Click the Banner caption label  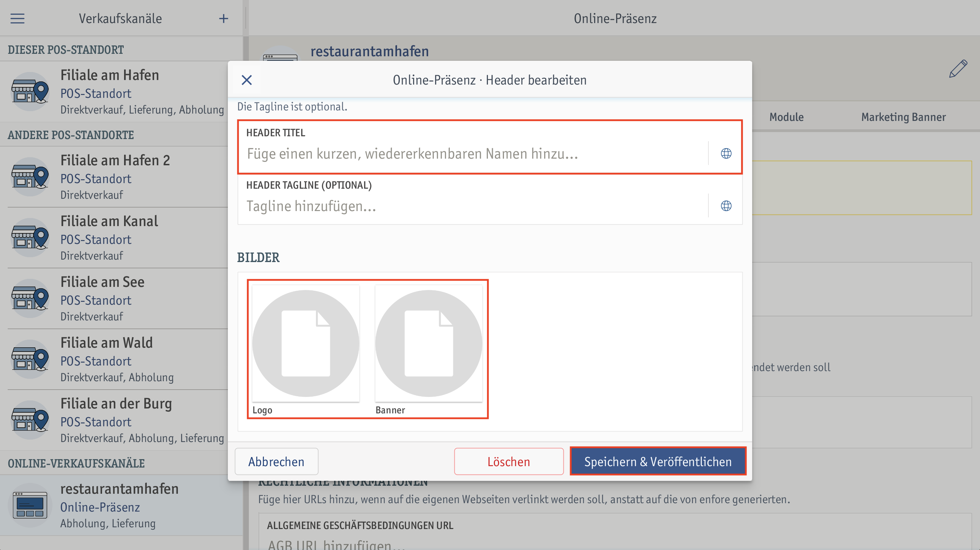[x=390, y=410]
